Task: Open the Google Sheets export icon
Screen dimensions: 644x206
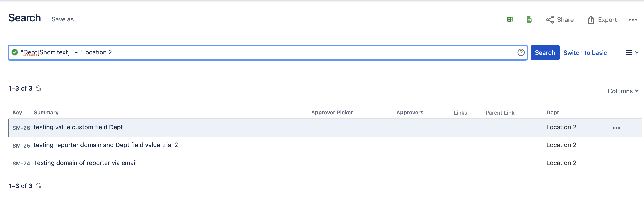Action: coord(529,19)
